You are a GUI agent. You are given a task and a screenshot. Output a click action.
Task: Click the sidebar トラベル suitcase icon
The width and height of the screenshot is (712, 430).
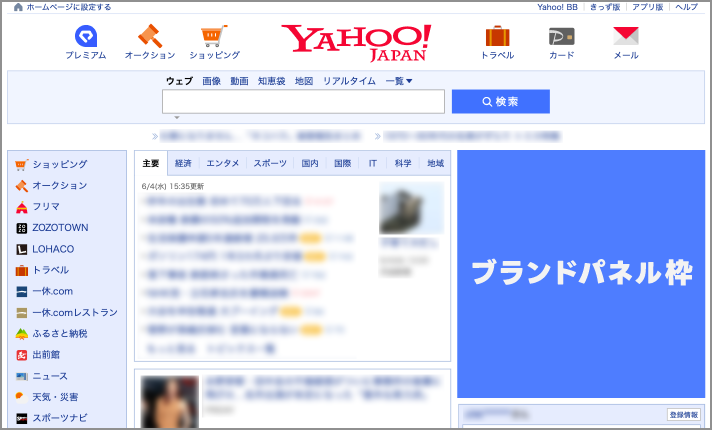pyautogui.click(x=21, y=271)
